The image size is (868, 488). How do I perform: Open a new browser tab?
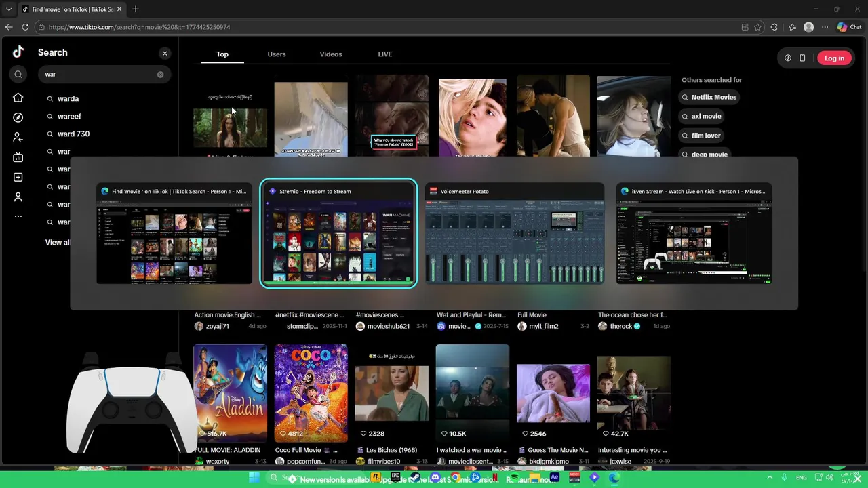pyautogui.click(x=136, y=9)
